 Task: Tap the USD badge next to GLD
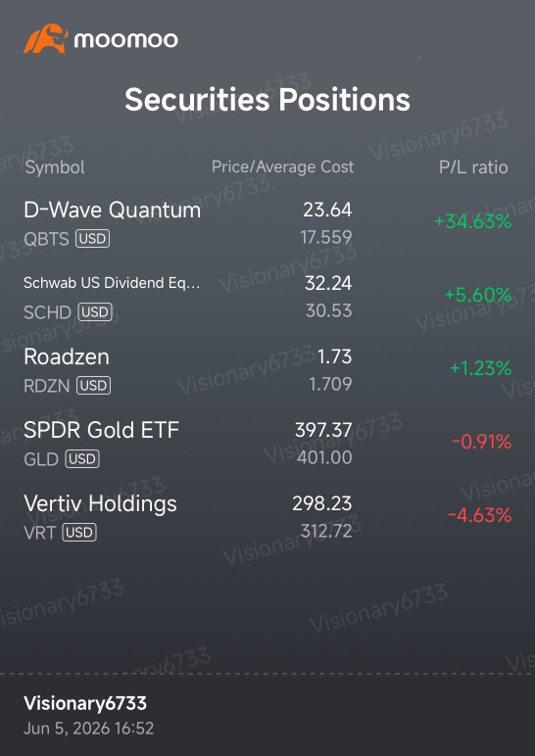pyautogui.click(x=82, y=459)
